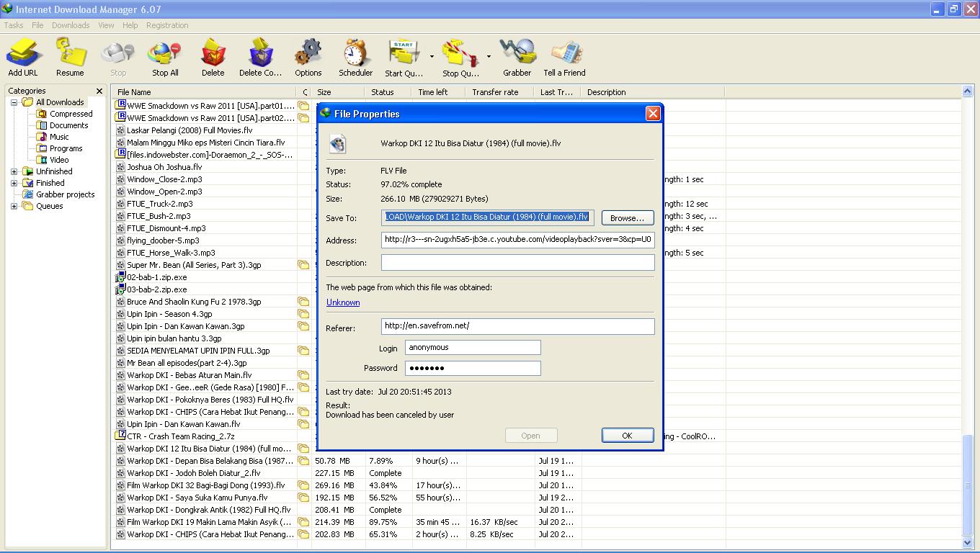Click the Save To path field
The height and width of the screenshot is (553, 980).
(x=488, y=217)
